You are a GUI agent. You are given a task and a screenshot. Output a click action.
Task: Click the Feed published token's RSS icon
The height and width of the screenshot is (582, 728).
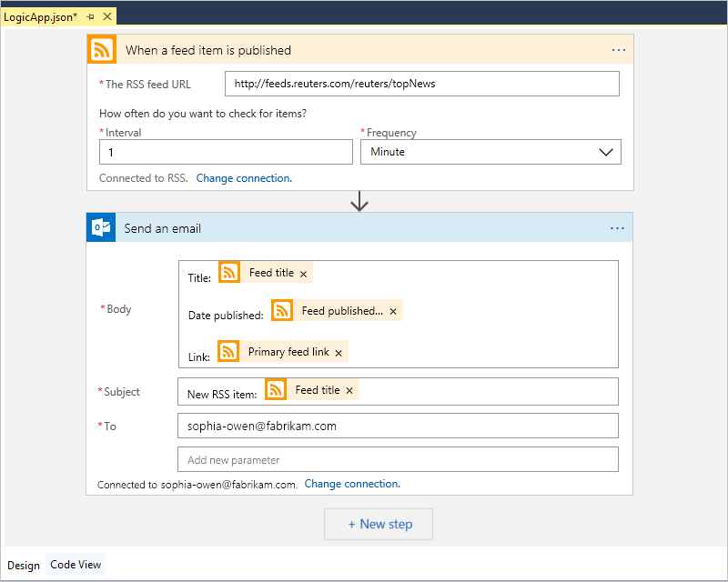281,310
